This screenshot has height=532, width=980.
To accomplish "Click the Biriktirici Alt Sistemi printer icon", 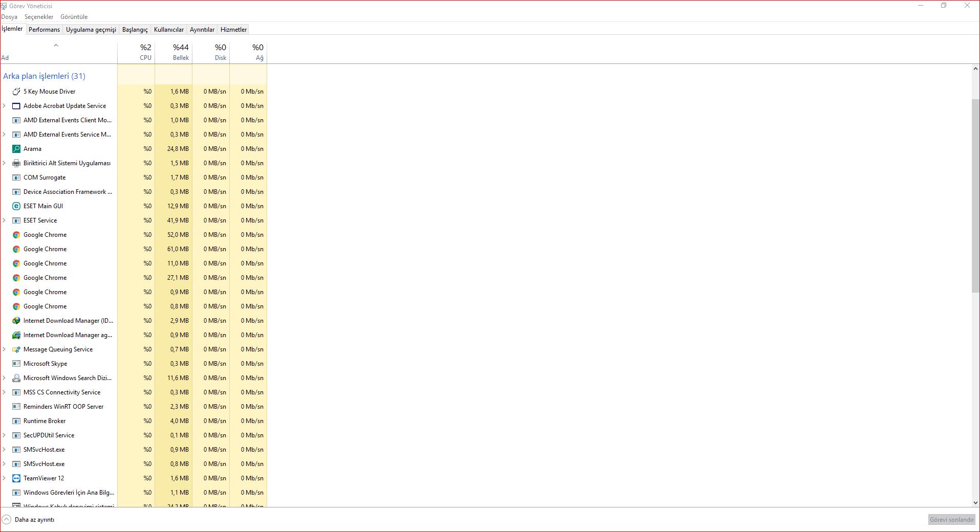I will coord(16,163).
